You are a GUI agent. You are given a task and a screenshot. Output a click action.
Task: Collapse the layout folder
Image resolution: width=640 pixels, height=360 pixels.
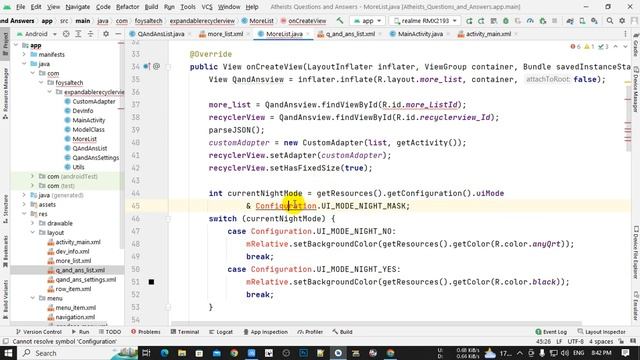[33, 233]
